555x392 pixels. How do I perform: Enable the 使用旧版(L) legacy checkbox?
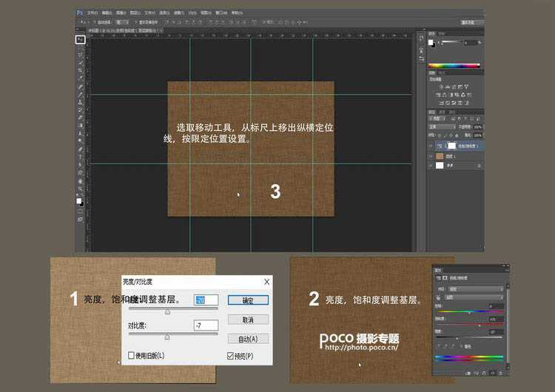point(132,356)
